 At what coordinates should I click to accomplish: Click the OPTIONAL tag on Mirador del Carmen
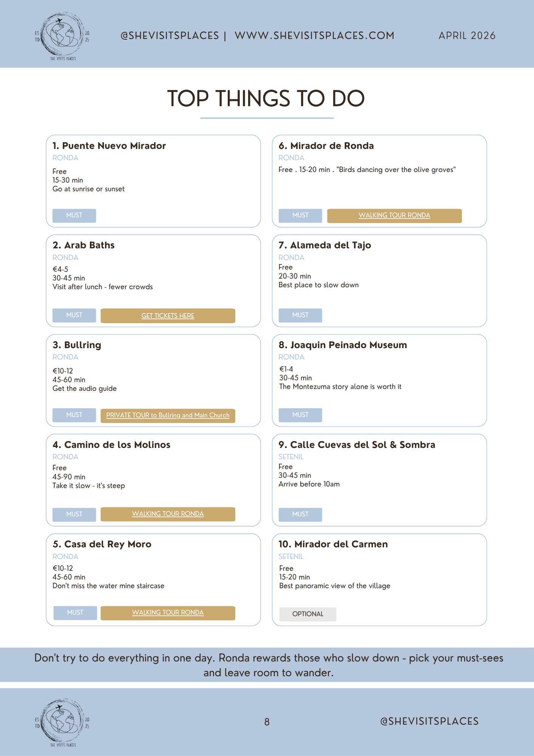point(308,614)
